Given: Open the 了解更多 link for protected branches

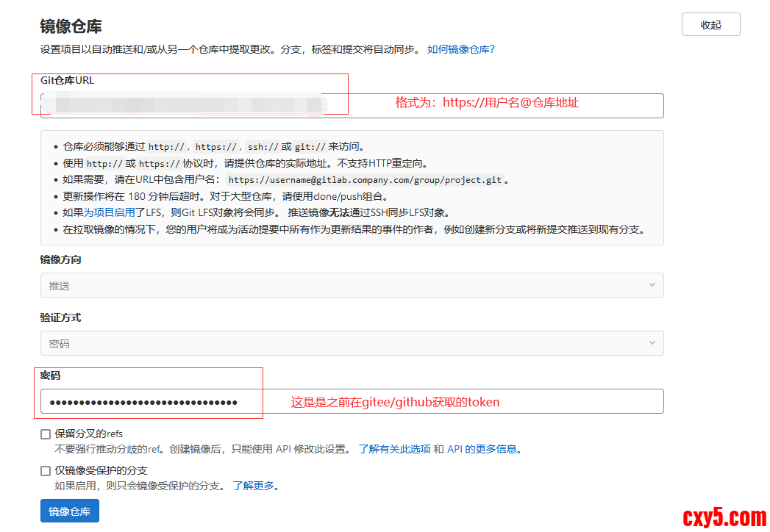Looking at the screenshot, I should pyautogui.click(x=255, y=486).
